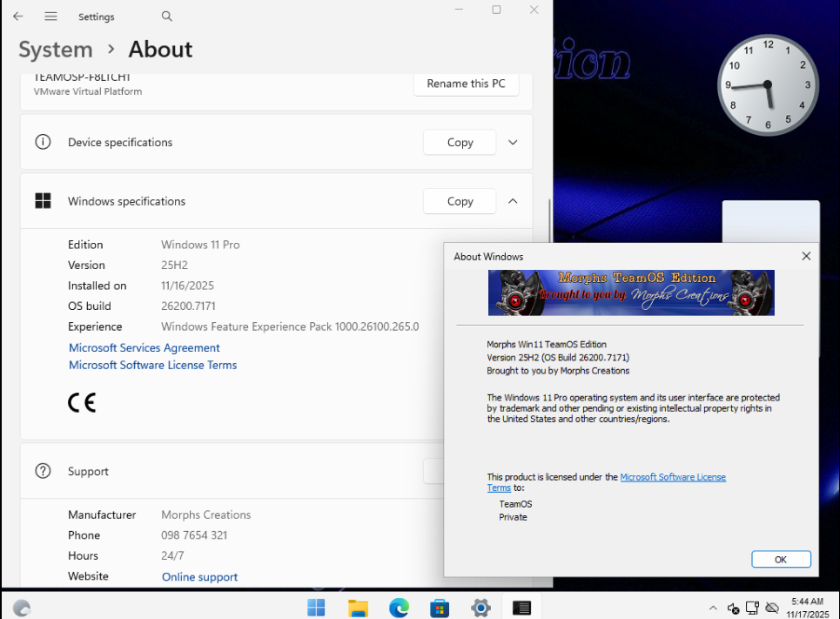This screenshot has width=840, height=619.
Task: Expand the Device specifications section
Action: [x=513, y=143]
